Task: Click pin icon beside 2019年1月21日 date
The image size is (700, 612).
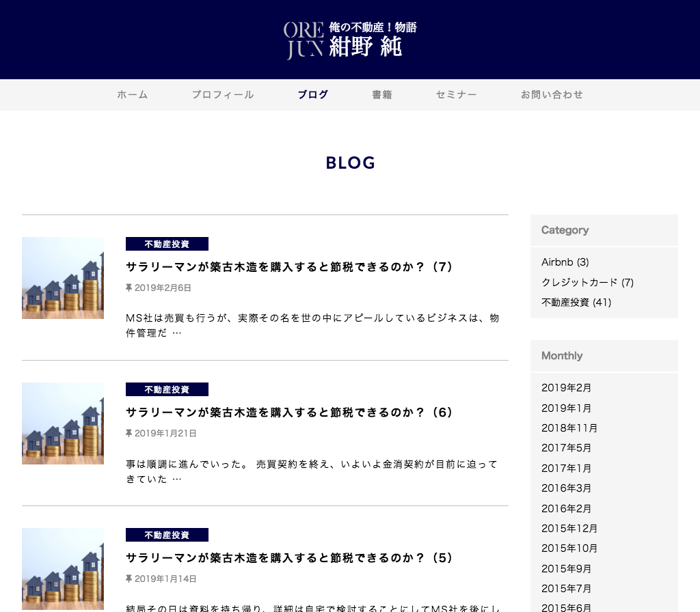Action: click(129, 434)
